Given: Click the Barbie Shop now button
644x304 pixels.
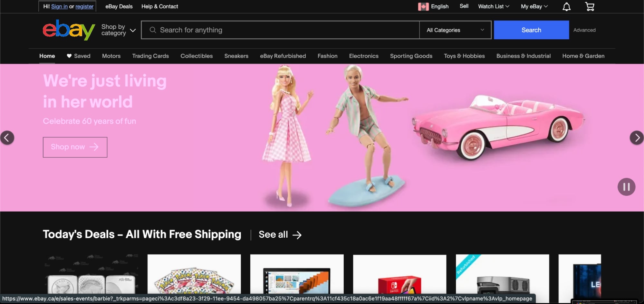Looking at the screenshot, I should (75, 147).
